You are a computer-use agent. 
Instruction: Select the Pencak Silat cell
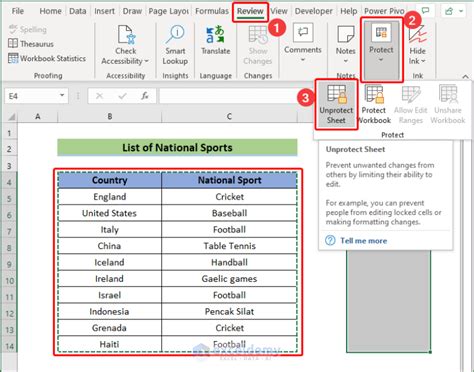coord(229,311)
